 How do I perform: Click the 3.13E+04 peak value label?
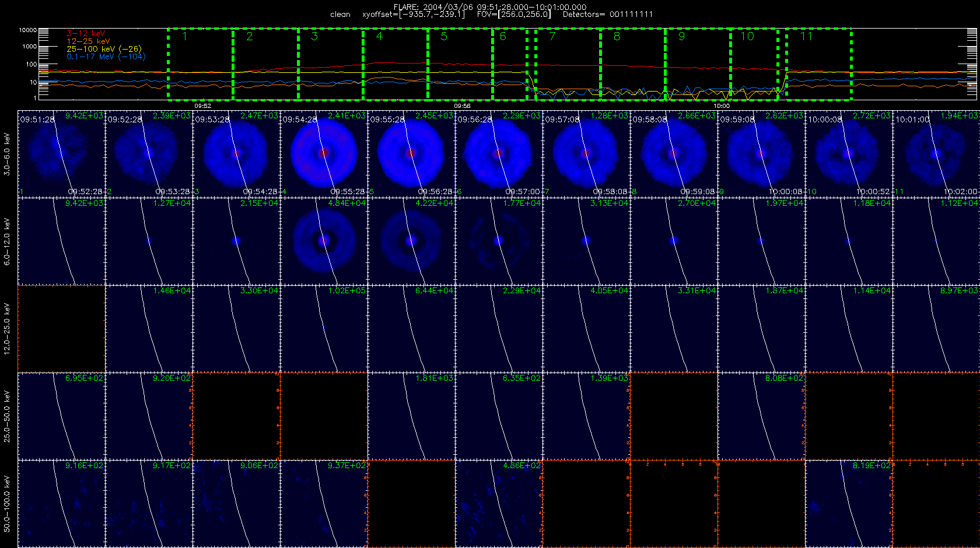pyautogui.click(x=609, y=203)
